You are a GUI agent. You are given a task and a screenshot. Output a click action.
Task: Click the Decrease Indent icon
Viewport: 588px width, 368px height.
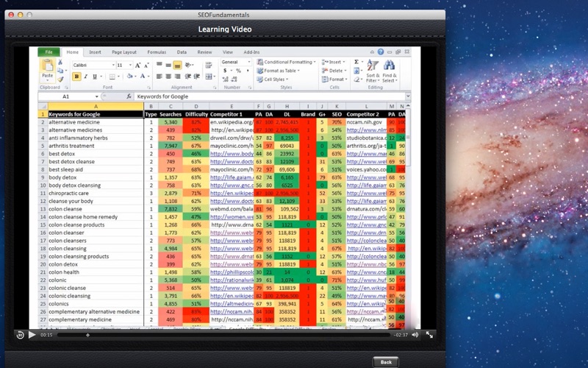(188, 77)
